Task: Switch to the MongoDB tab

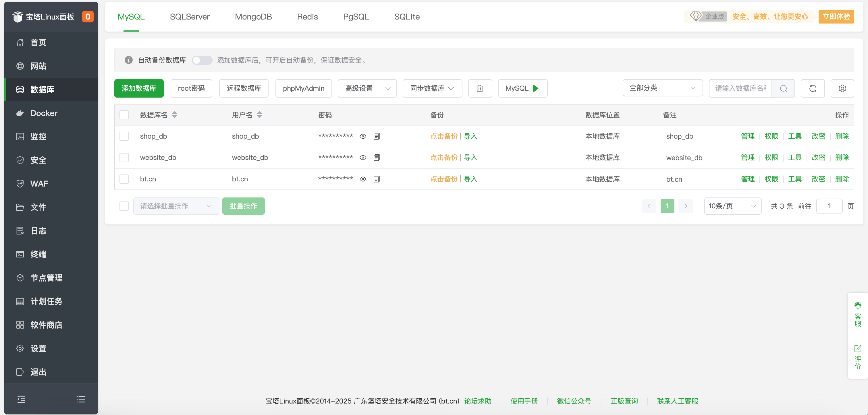Action: [253, 16]
